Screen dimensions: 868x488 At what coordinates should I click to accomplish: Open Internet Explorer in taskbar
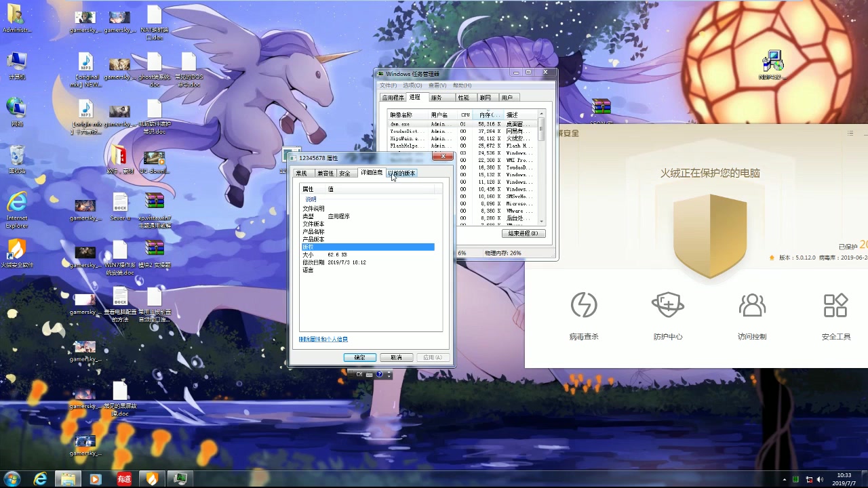click(41, 479)
